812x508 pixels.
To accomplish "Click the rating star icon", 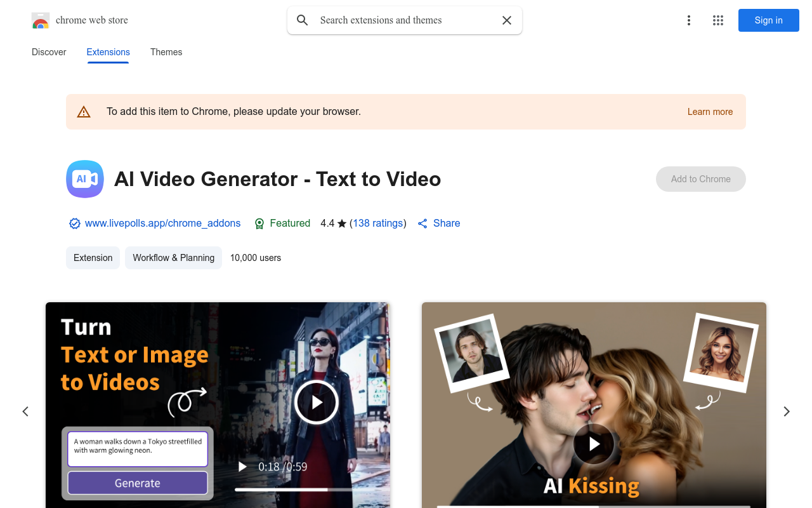I will pos(342,224).
